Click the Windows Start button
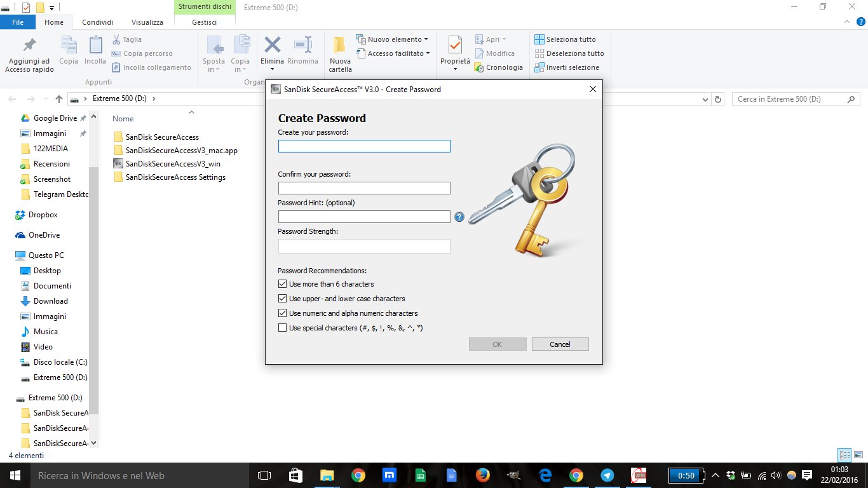This screenshot has height=488, width=868. click(15, 475)
